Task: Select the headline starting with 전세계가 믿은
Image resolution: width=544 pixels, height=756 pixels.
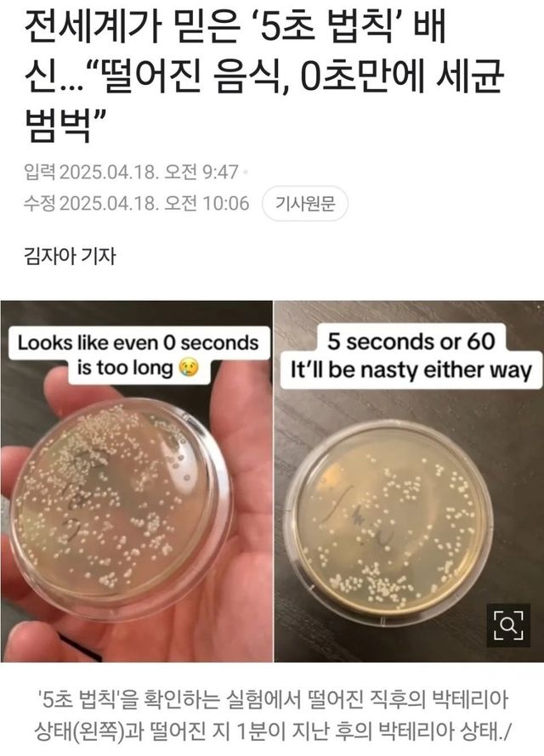Action: click(264, 77)
